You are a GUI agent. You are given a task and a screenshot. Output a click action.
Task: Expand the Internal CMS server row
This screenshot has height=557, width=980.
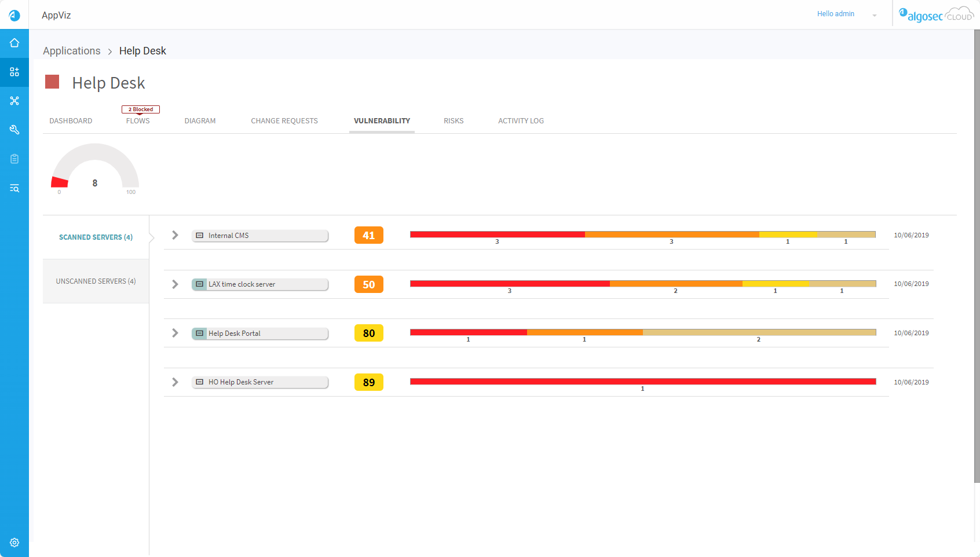(175, 235)
